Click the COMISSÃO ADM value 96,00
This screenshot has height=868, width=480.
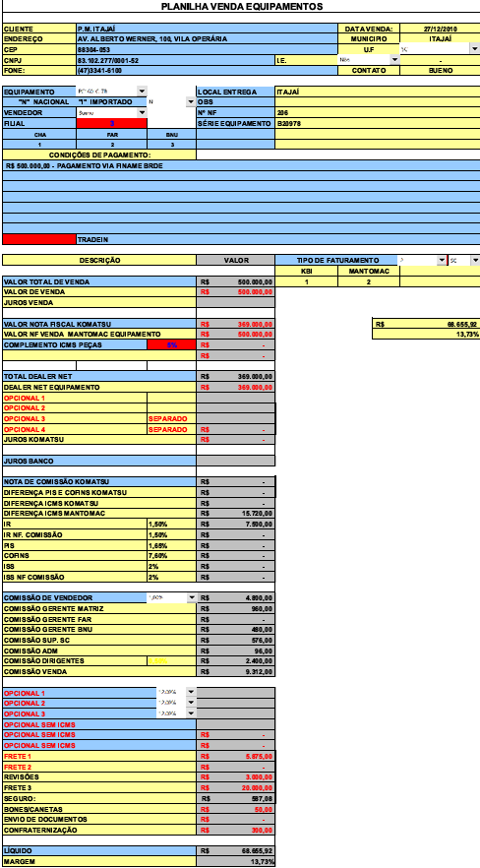(236, 651)
